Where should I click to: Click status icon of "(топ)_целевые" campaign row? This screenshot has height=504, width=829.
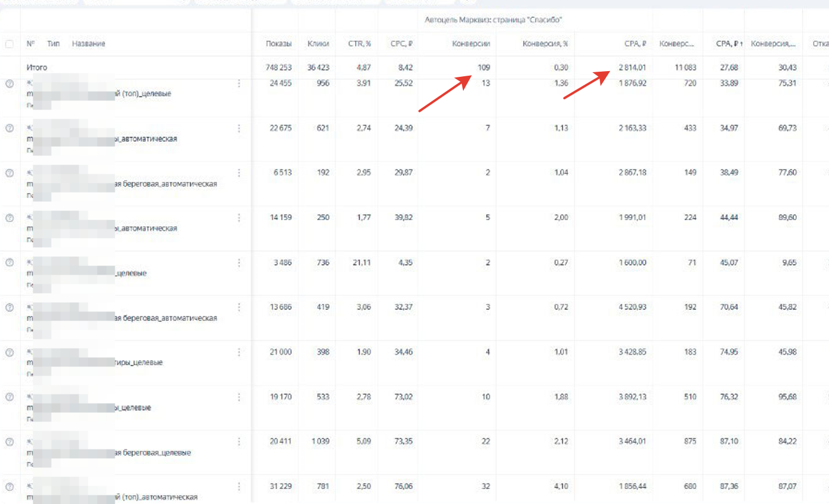(x=10, y=84)
